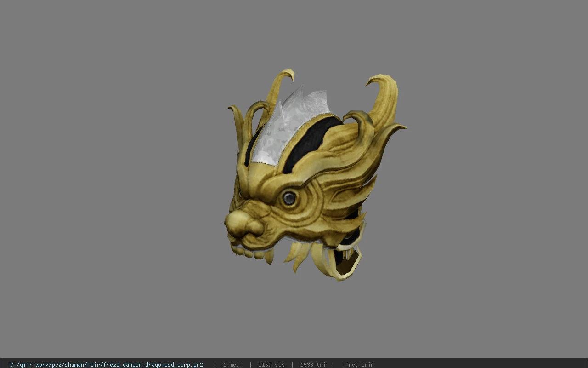Click the "nincs anim" status entry

click(x=358, y=365)
